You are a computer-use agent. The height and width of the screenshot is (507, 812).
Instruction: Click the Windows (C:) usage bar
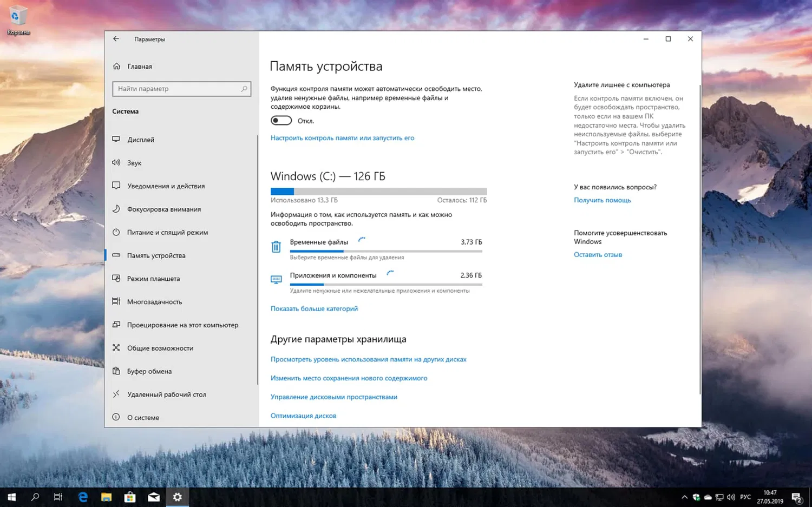point(378,191)
